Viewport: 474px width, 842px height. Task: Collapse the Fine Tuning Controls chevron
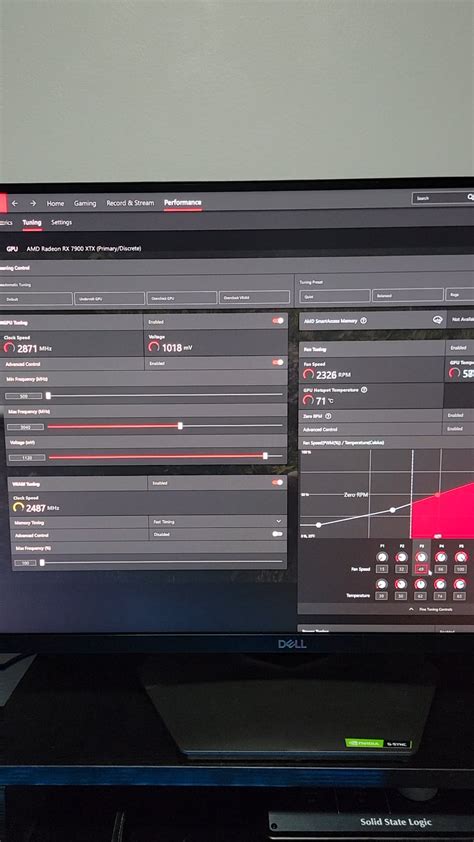point(411,609)
